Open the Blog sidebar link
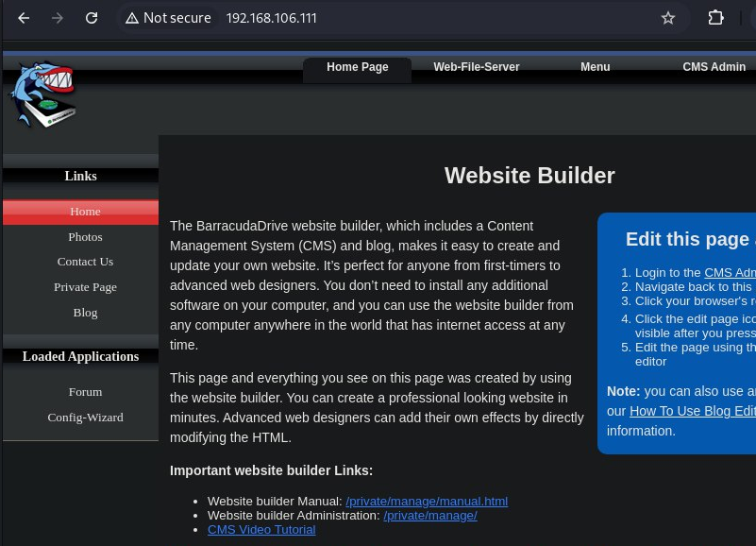Screen dimensions: 756x546 click(85, 313)
